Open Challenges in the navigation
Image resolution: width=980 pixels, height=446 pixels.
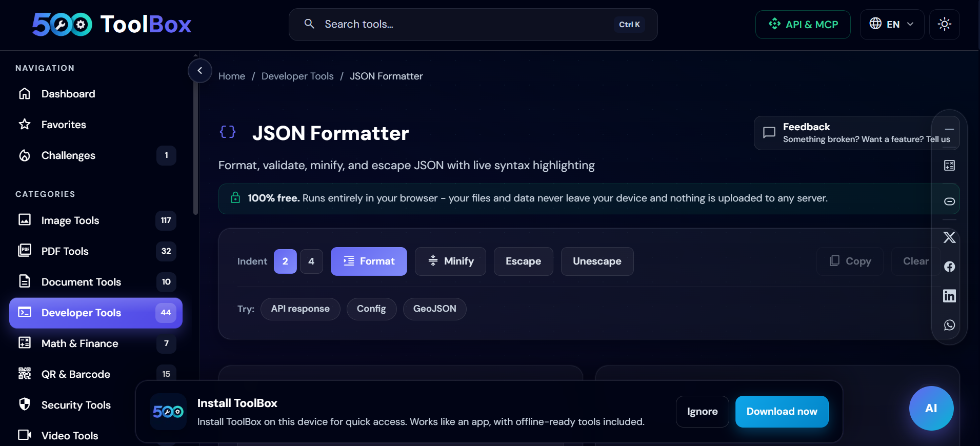click(96, 155)
